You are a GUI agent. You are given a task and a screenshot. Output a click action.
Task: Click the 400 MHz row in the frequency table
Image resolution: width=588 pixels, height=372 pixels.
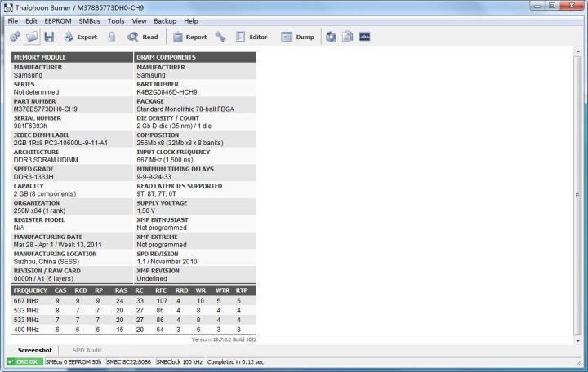tap(133, 330)
